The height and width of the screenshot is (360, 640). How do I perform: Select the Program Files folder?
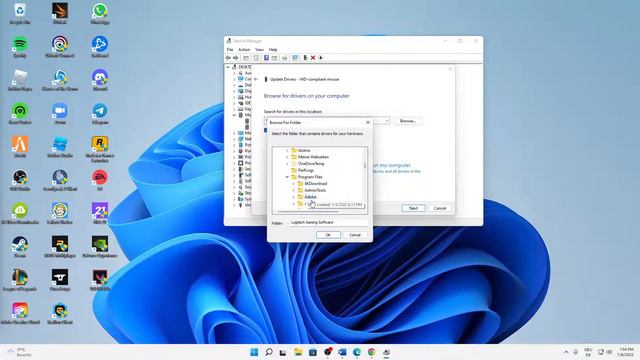[310, 177]
